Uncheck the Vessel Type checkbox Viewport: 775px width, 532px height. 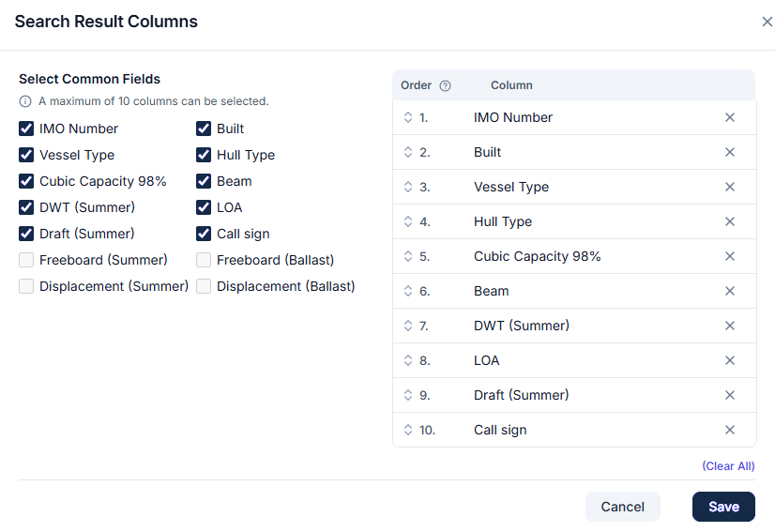tap(26, 155)
